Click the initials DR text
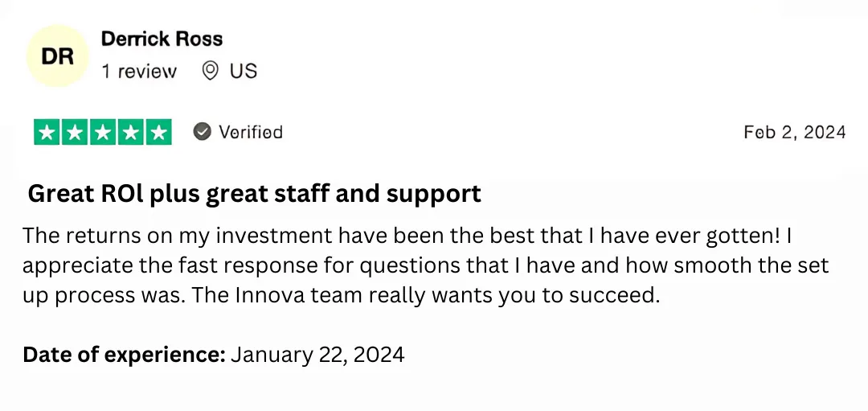 58,56
